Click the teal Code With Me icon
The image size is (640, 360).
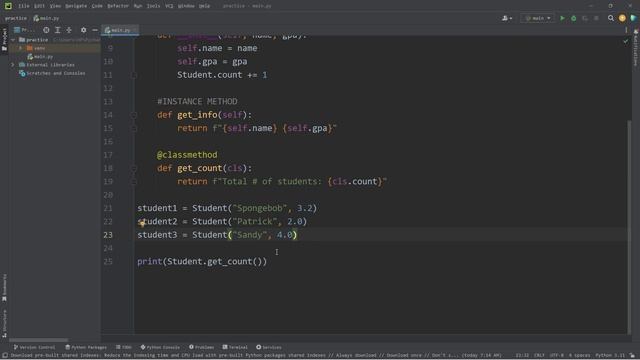pos(633,18)
